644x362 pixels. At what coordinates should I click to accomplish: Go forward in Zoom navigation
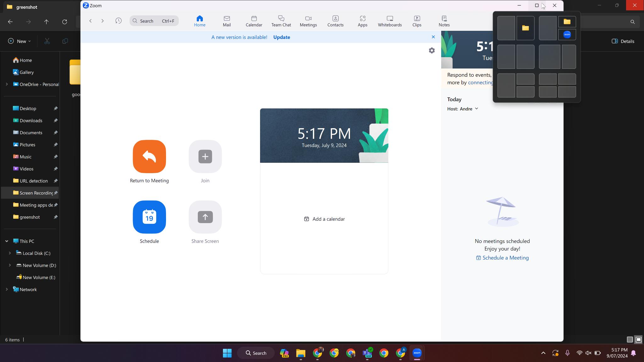pyautogui.click(x=103, y=21)
